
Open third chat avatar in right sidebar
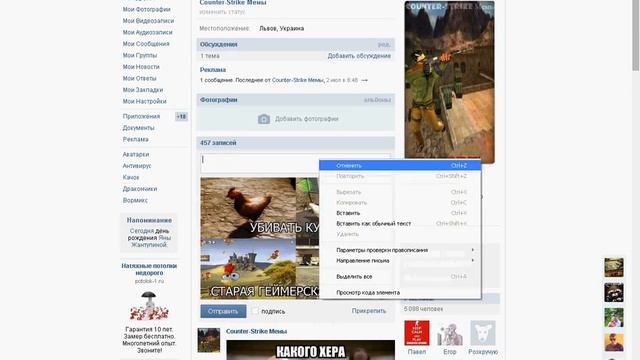(x=614, y=318)
